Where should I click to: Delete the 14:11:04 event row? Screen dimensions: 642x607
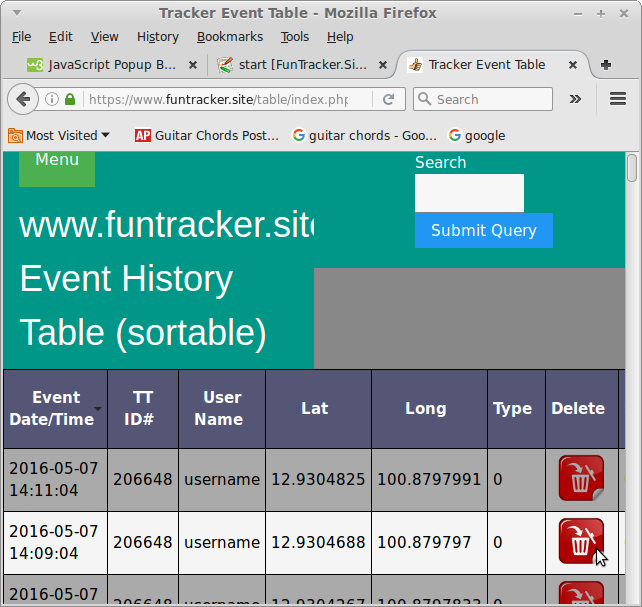click(580, 479)
